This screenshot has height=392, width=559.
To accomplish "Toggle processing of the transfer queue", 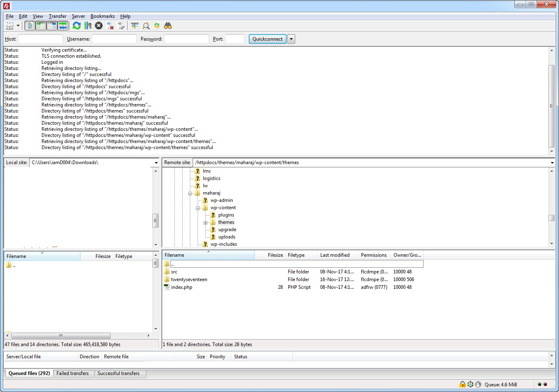I will point(88,26).
